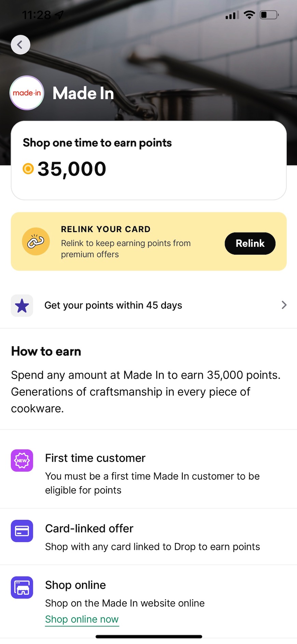Tap the chain link relink icon
Image resolution: width=297 pixels, height=644 pixels.
[x=36, y=242]
